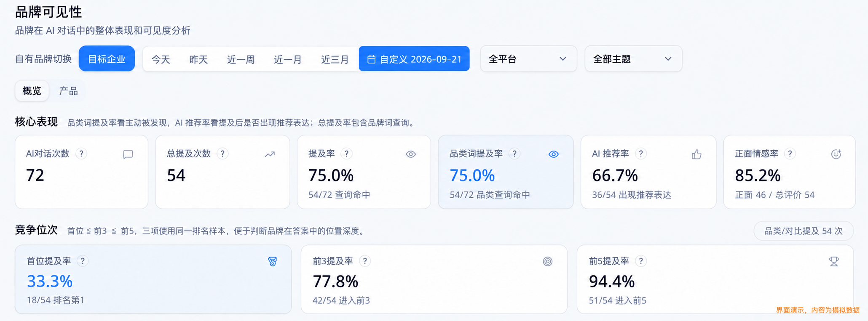
Task: Click the 核心表现 section heading
Action: click(x=36, y=122)
